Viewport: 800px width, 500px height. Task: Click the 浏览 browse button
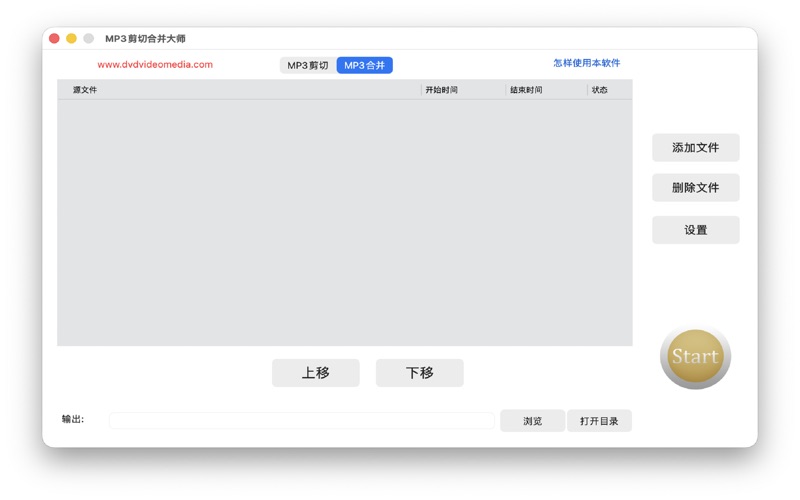pyautogui.click(x=532, y=421)
